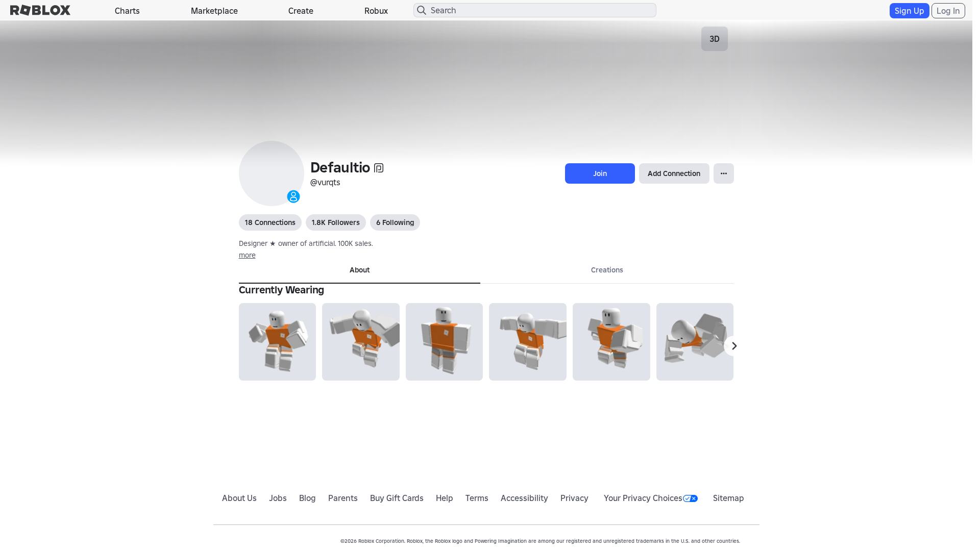Click the profile avatar picture
This screenshot has height=551, width=980.
click(x=272, y=173)
